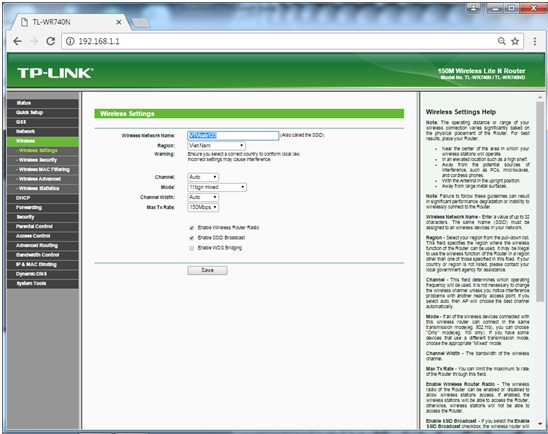Click the zoom magnifier icon in address bar

[x=502, y=41]
